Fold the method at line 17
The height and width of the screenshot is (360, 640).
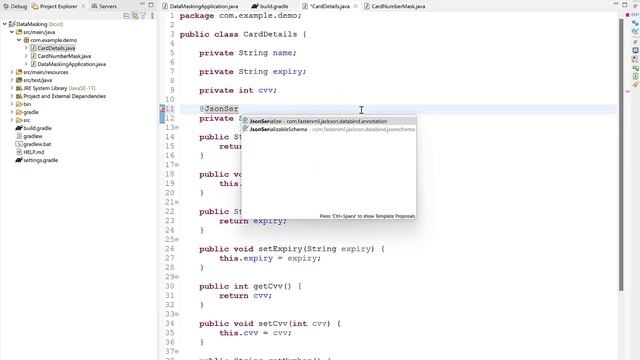pos(177,165)
